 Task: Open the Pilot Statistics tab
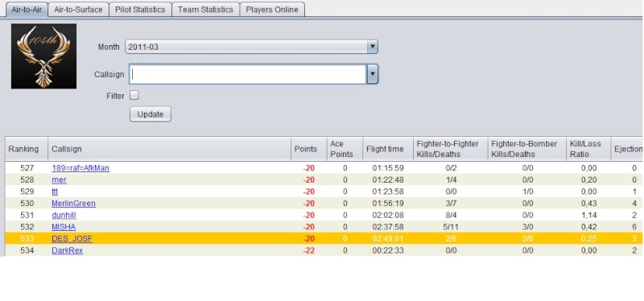(x=140, y=10)
